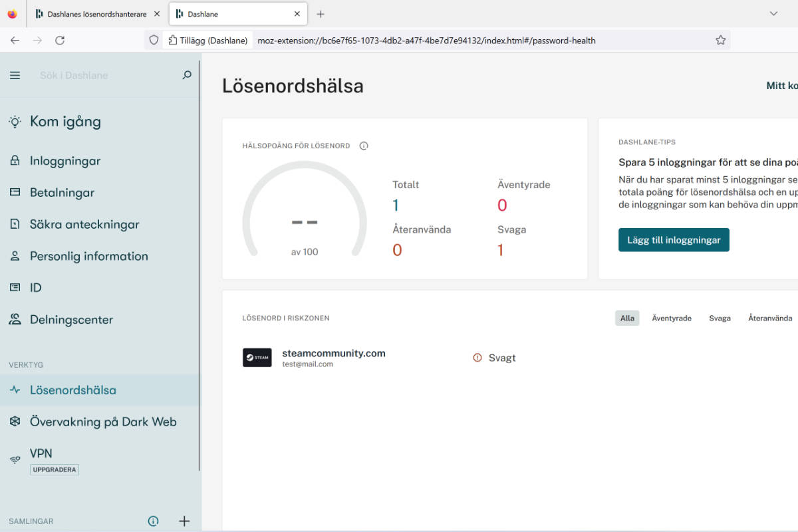Click the browser back arrow
This screenshot has height=532, width=798.
[15, 41]
